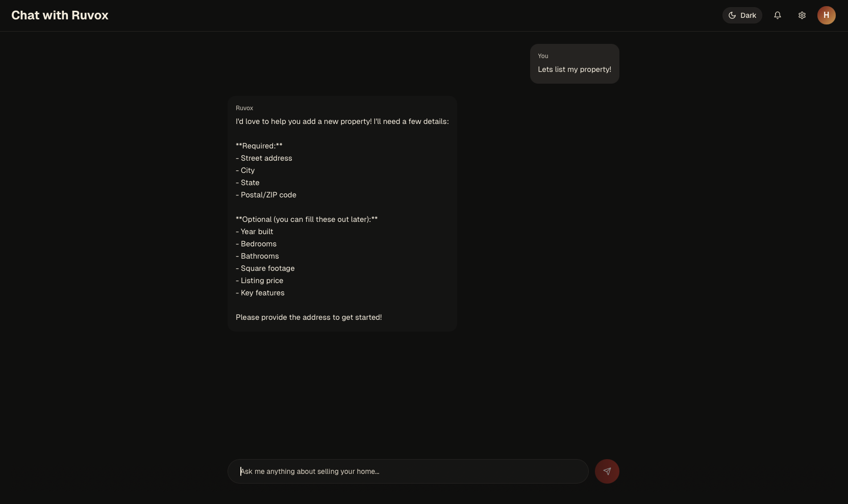Click the 'Ruvox' sender label
Image resolution: width=848 pixels, height=504 pixels.
pos(244,108)
